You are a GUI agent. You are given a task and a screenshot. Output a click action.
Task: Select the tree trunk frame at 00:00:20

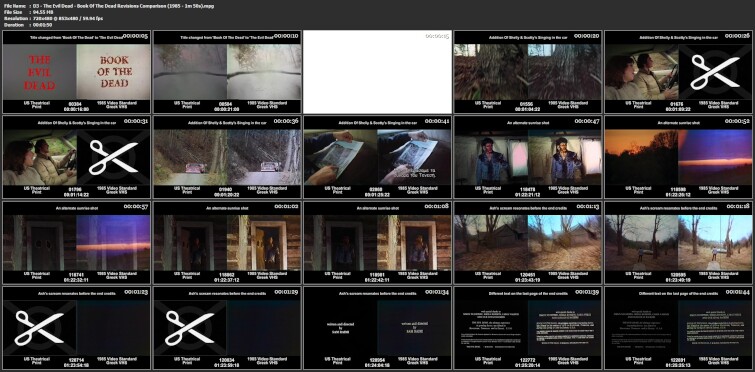tap(528, 72)
